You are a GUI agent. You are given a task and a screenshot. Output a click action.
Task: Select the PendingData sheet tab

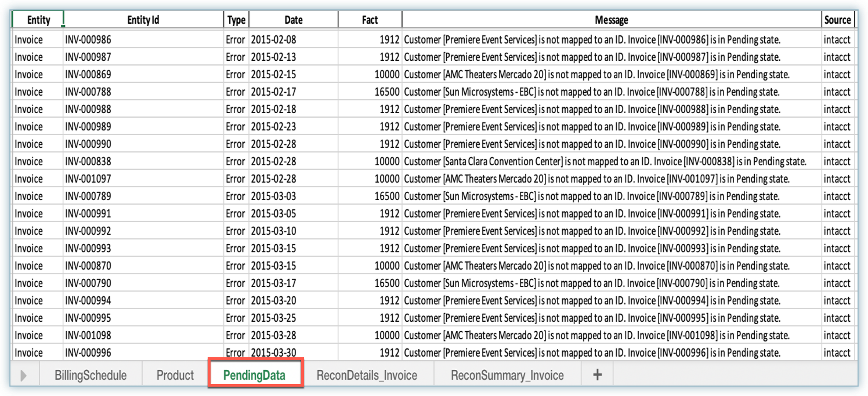coord(254,375)
